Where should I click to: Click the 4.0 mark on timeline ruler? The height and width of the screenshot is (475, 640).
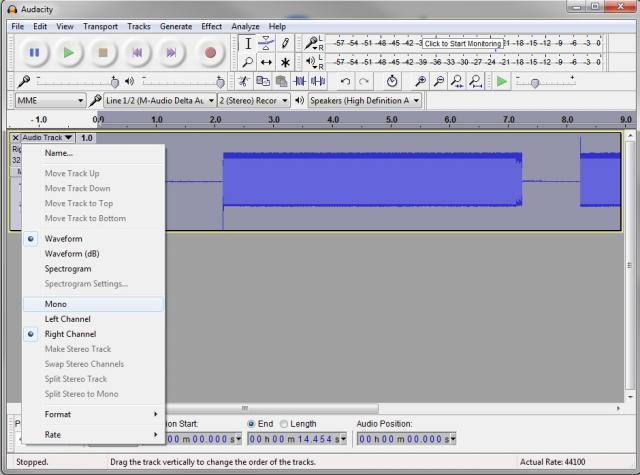333,120
